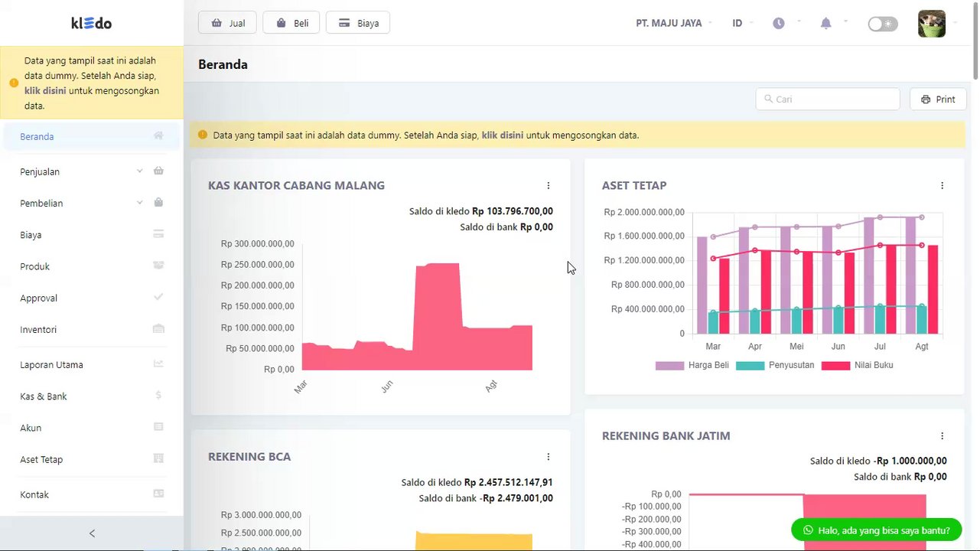Open Kas & Bank menu item
The width and height of the screenshot is (980, 551).
click(x=92, y=396)
